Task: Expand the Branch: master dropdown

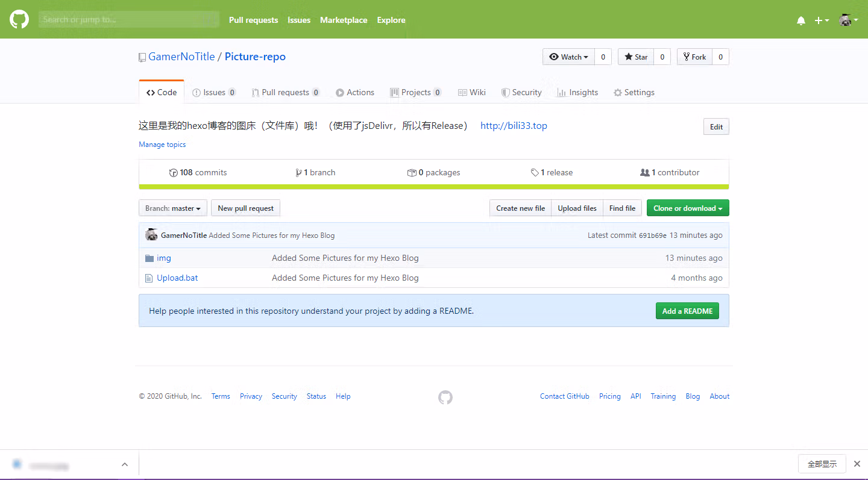Action: pos(173,208)
